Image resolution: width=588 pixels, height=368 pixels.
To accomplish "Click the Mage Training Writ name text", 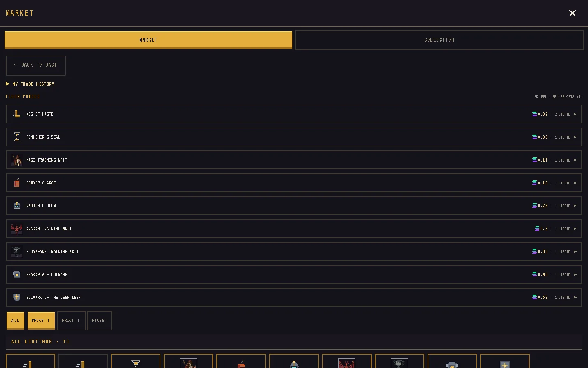I will [47, 160].
